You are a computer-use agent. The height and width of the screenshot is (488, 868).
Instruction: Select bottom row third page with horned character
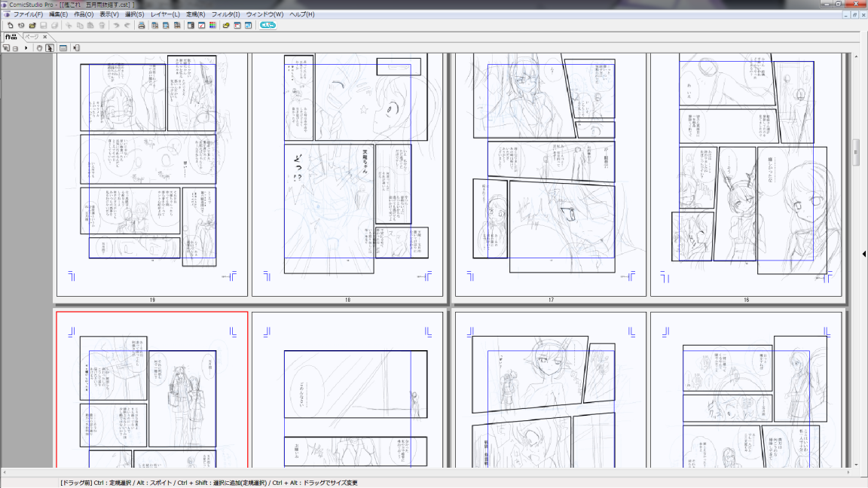pos(550,389)
